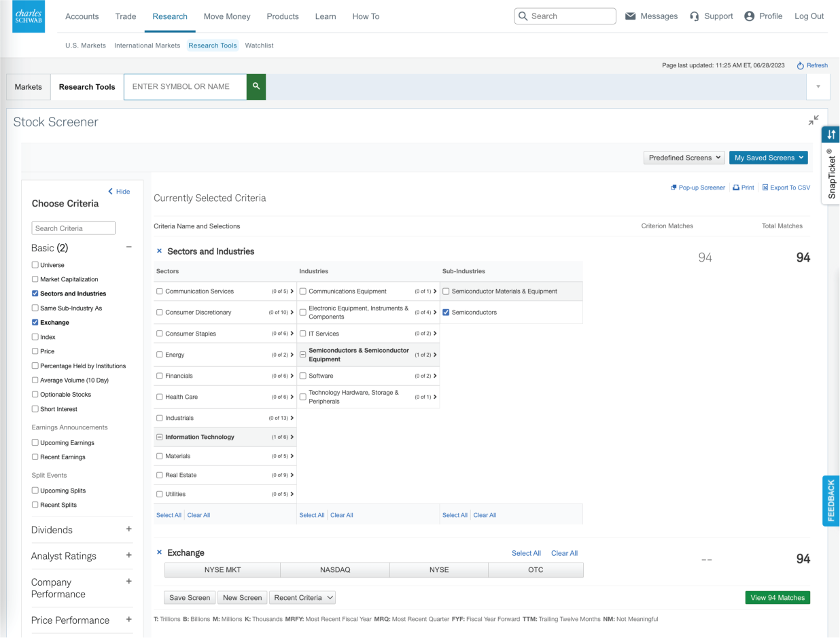Uncheck Sectors and Industries criterion
This screenshot has width=840, height=638.
pyautogui.click(x=35, y=294)
